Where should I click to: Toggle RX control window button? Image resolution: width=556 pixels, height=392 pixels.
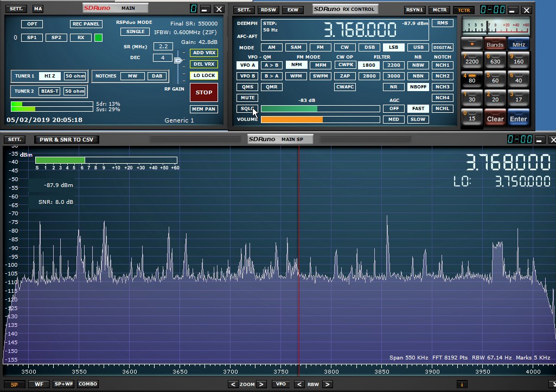pyautogui.click(x=81, y=37)
